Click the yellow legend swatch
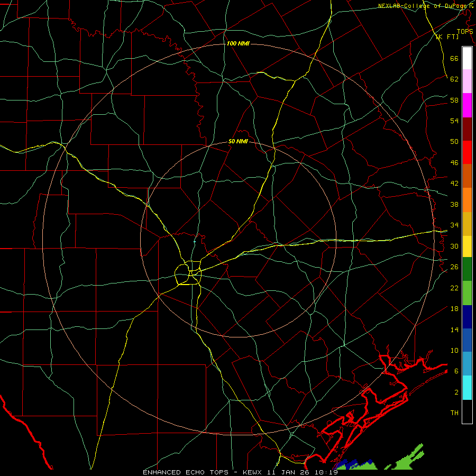This screenshot has width=476, height=476. tap(467, 246)
